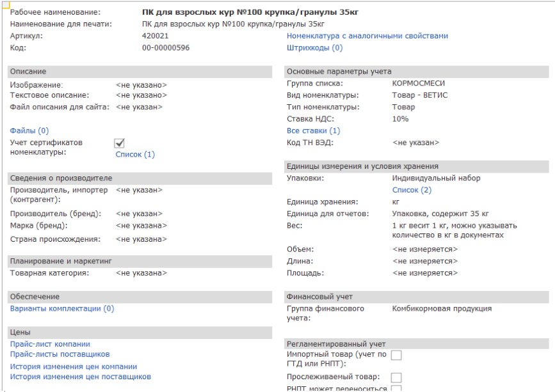Open the Файлы (0) link
This screenshot has width=555, height=392.
tap(29, 130)
